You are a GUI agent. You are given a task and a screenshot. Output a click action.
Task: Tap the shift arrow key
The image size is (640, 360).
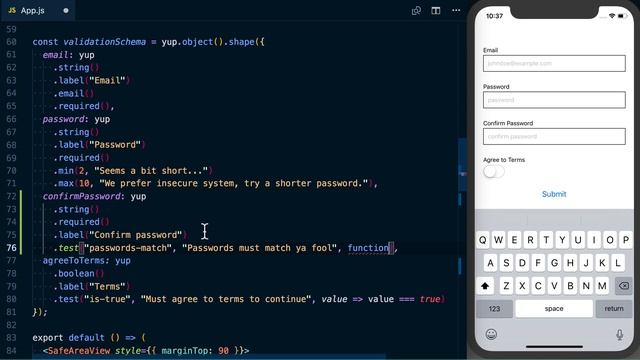click(x=485, y=286)
